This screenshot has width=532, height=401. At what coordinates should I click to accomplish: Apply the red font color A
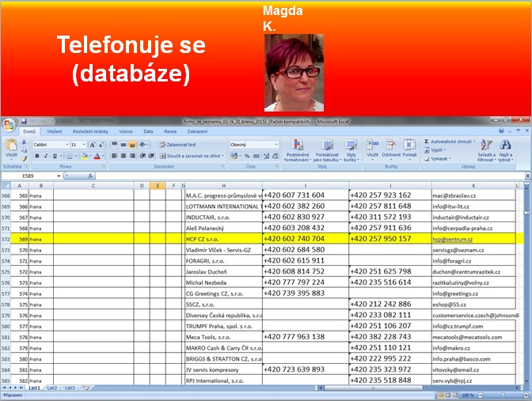[x=97, y=156]
